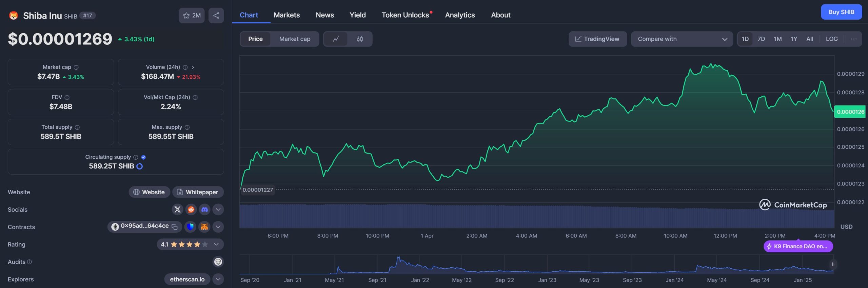Click the Shiba Inu coin logo

click(x=14, y=16)
